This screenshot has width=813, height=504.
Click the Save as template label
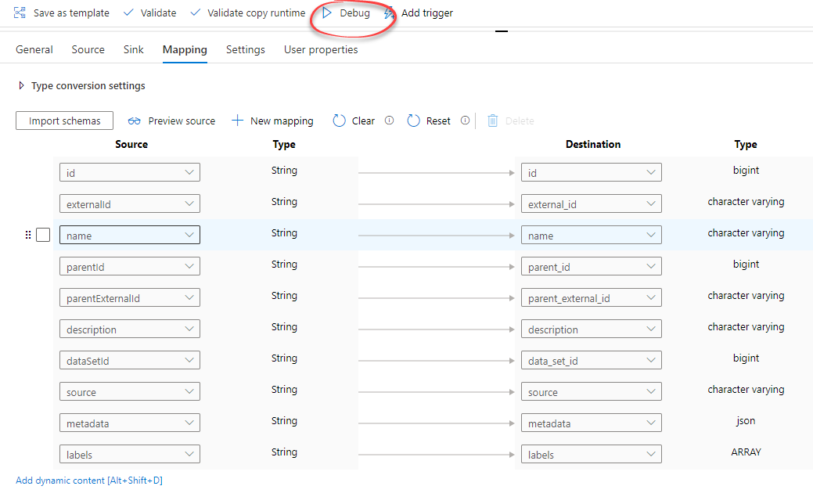point(71,13)
